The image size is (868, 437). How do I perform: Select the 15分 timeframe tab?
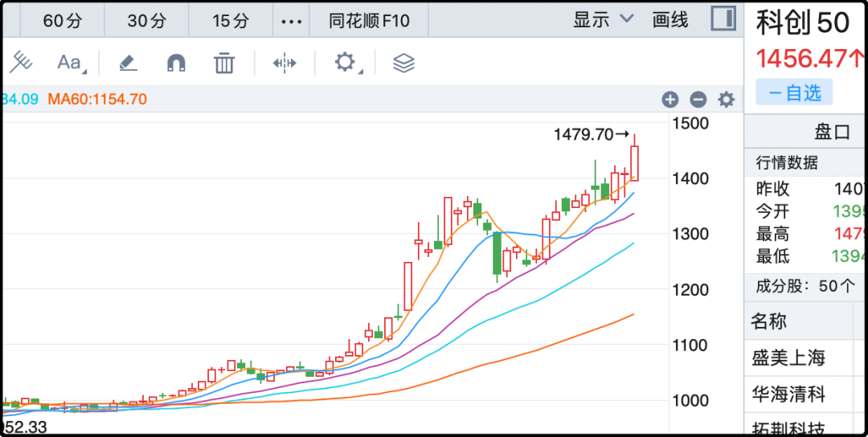[x=231, y=21]
